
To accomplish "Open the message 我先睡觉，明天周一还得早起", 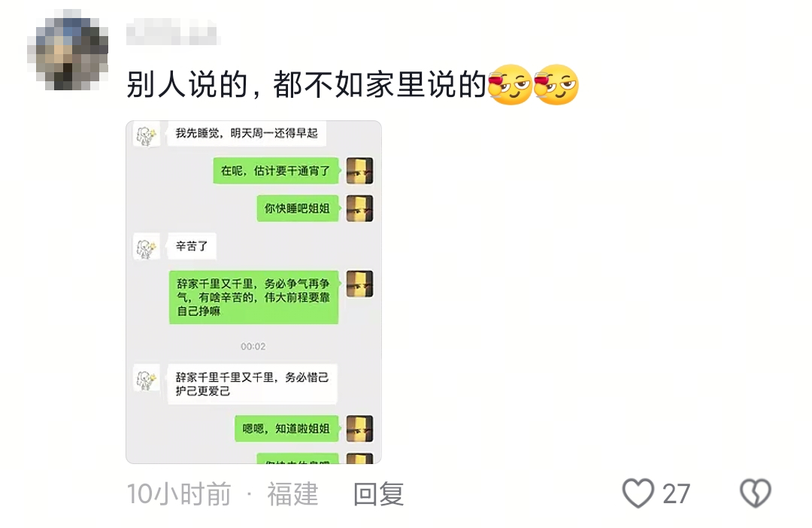I will click(247, 134).
